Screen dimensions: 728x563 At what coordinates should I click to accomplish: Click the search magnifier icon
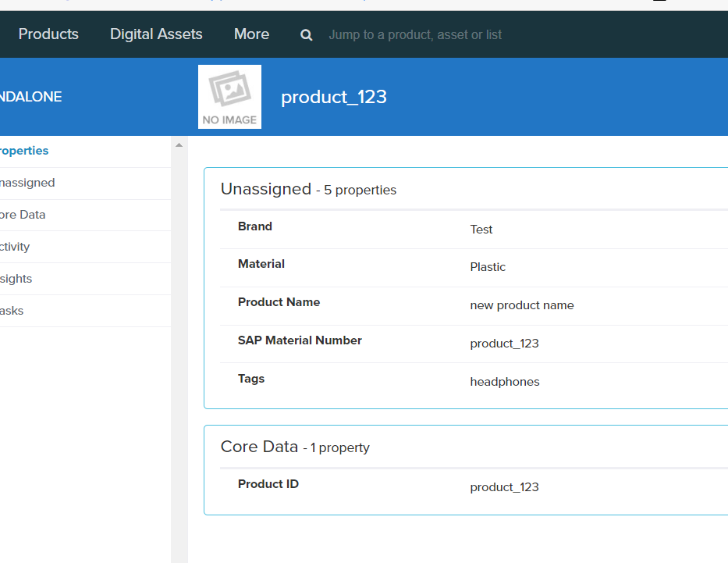(x=307, y=35)
